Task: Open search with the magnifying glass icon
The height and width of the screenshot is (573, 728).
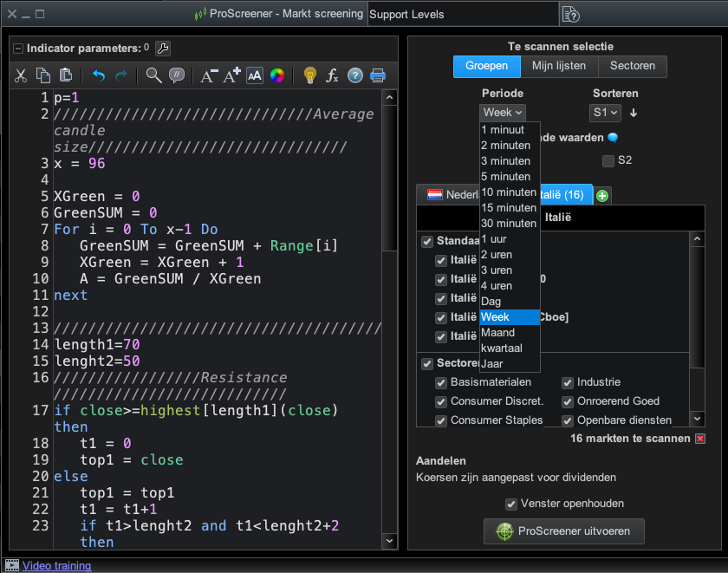Action: pyautogui.click(x=153, y=75)
